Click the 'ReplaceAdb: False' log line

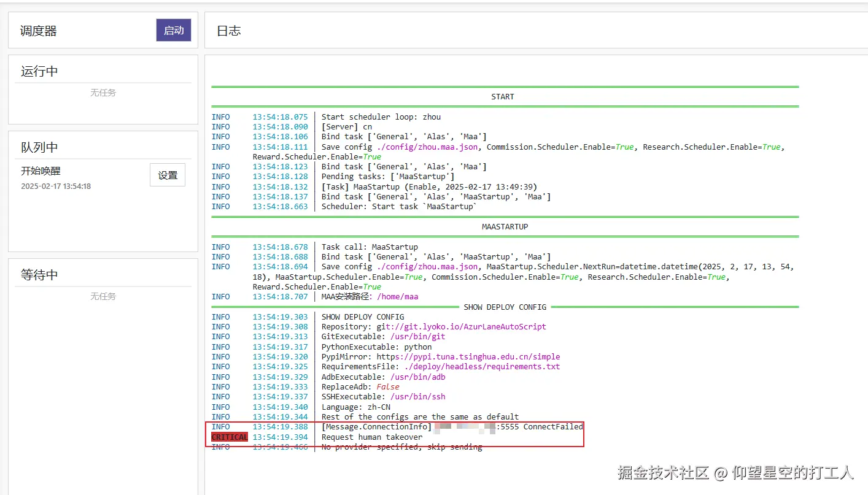(x=360, y=387)
